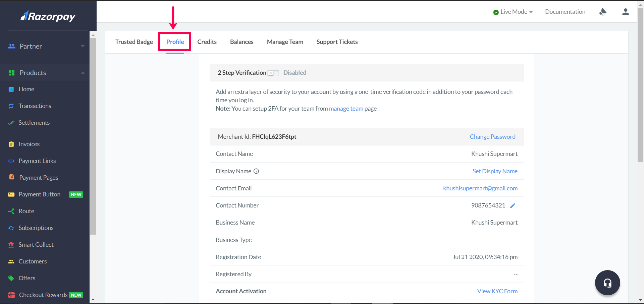This screenshot has height=304, width=644.
Task: Open the Live Mode dropdown
Action: pos(513,12)
